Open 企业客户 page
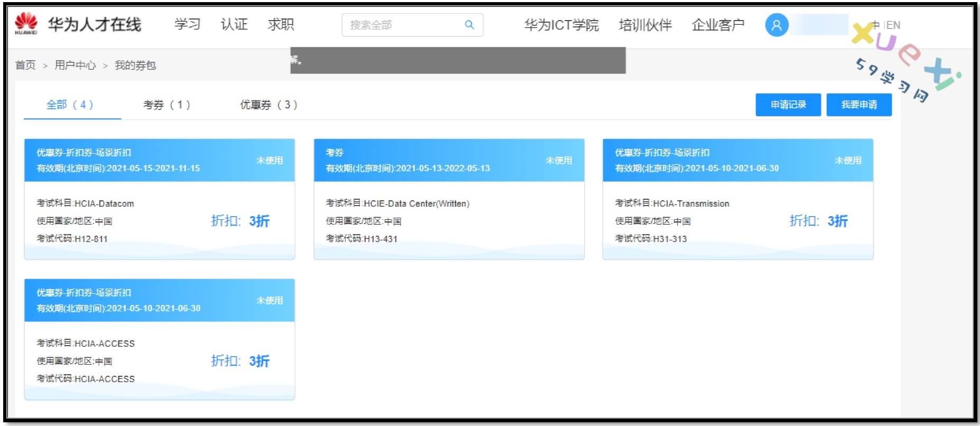This screenshot has width=980, height=426. click(x=718, y=25)
